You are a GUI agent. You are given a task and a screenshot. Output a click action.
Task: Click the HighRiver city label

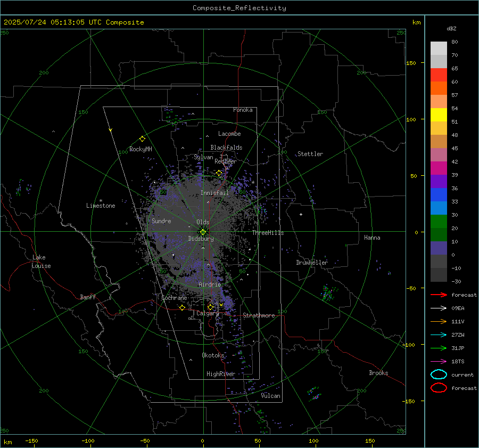221,374
